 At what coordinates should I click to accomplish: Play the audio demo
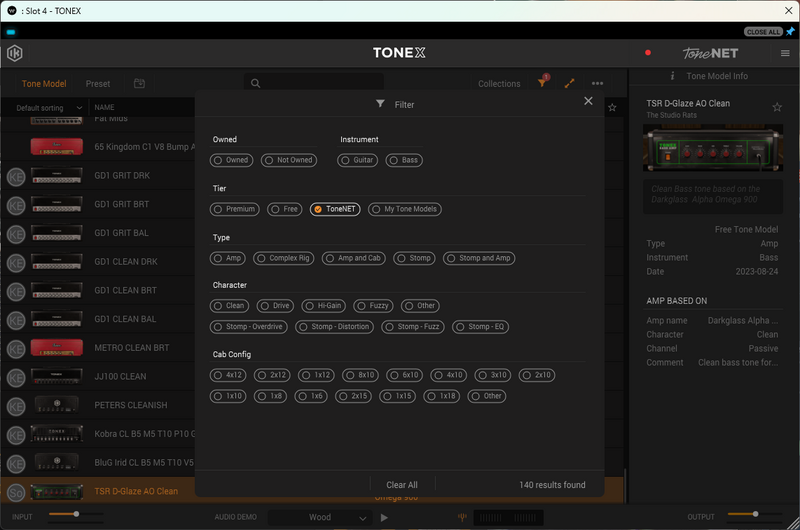click(384, 518)
